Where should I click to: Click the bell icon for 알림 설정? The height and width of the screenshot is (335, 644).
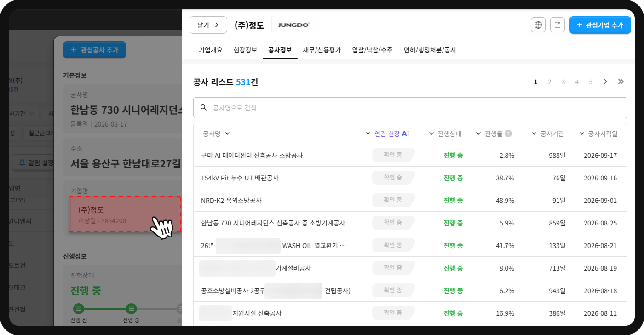click(22, 162)
